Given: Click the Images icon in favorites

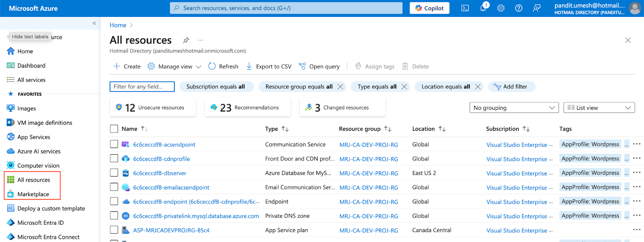Looking at the screenshot, I should tap(11, 108).
